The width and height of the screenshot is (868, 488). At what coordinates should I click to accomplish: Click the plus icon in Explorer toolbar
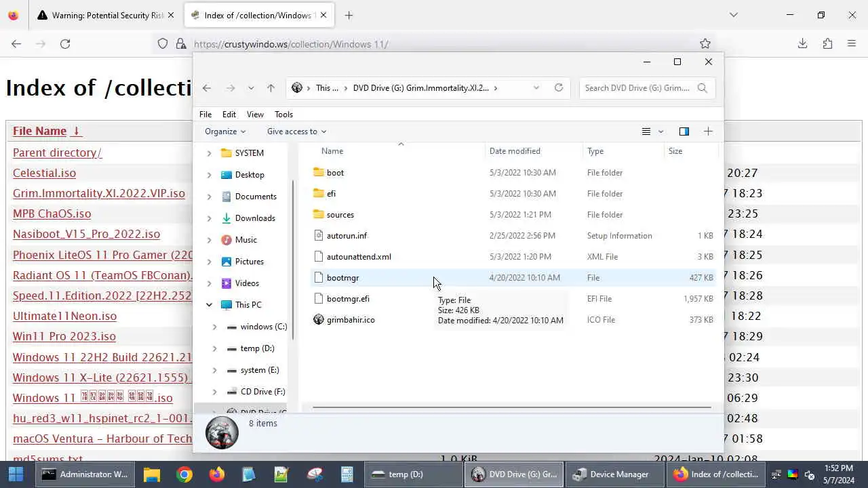coord(708,131)
